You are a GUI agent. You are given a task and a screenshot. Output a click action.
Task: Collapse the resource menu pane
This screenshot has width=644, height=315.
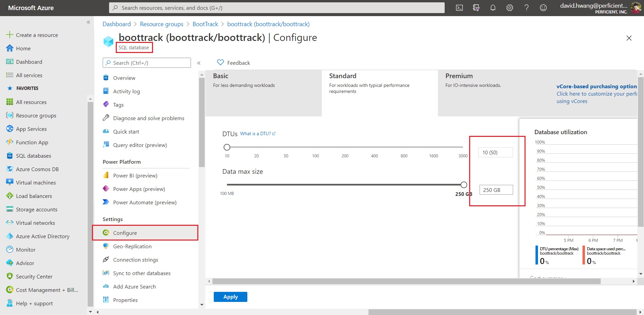coord(199,63)
